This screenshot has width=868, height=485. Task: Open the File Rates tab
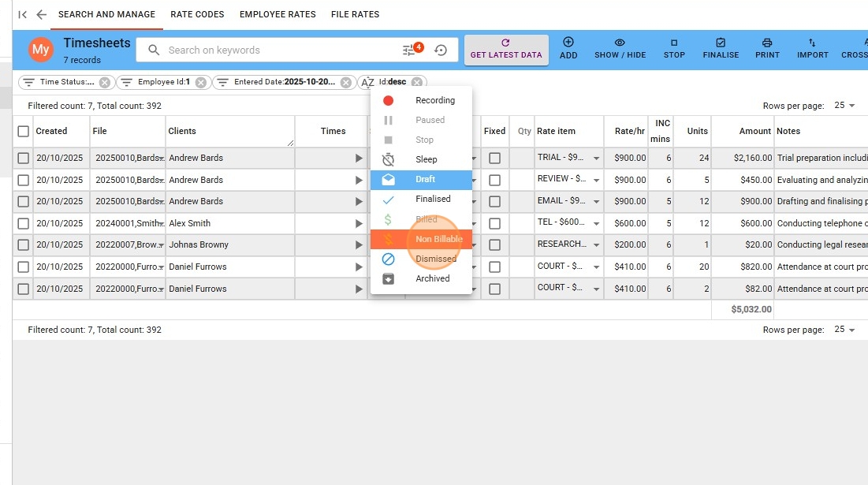coord(355,14)
